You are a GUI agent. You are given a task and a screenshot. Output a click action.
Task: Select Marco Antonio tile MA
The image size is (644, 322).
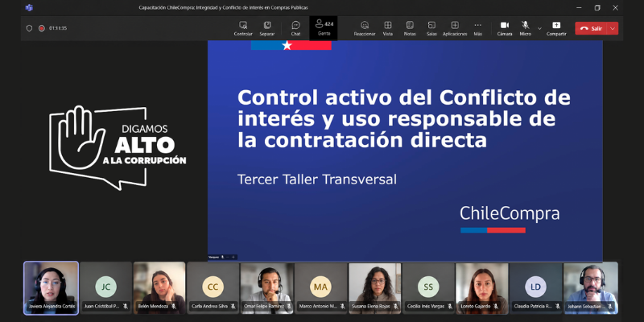[320, 288]
